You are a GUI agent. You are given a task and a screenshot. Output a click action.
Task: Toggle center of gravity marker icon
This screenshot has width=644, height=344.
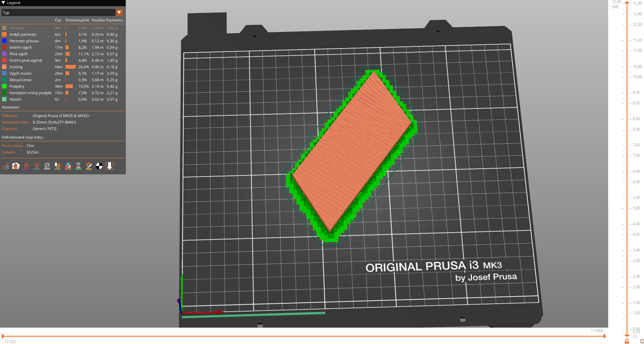click(99, 166)
